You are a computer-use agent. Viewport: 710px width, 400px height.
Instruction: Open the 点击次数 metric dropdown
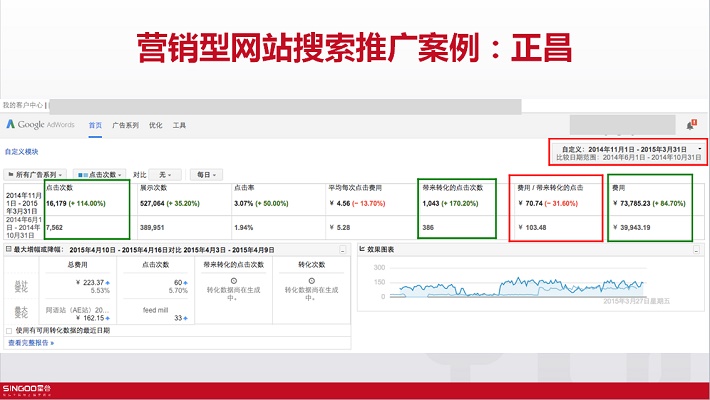pos(99,174)
